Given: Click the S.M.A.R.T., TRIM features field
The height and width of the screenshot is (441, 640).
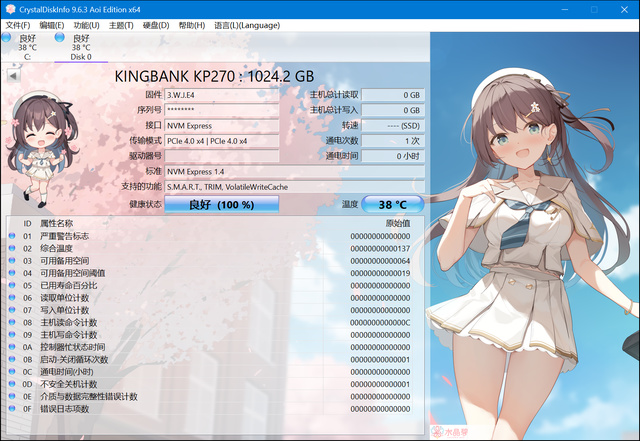Looking at the screenshot, I should pos(294,187).
